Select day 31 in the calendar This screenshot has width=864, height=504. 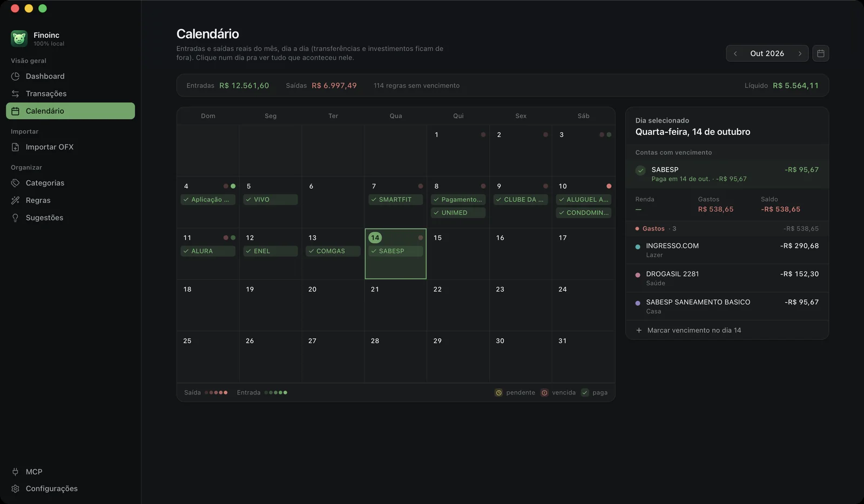tap(583, 357)
